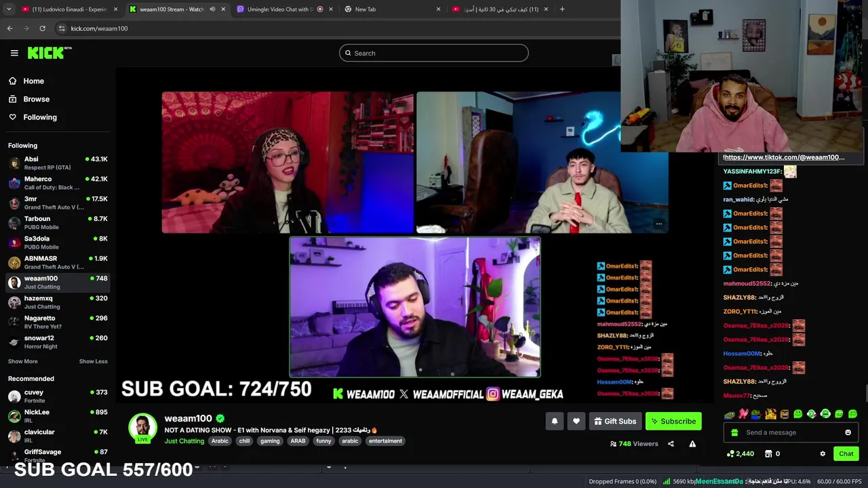The height and width of the screenshot is (488, 868).
Task: Switch to Ludovico Einaudi YouTube tab
Action: click(x=69, y=9)
